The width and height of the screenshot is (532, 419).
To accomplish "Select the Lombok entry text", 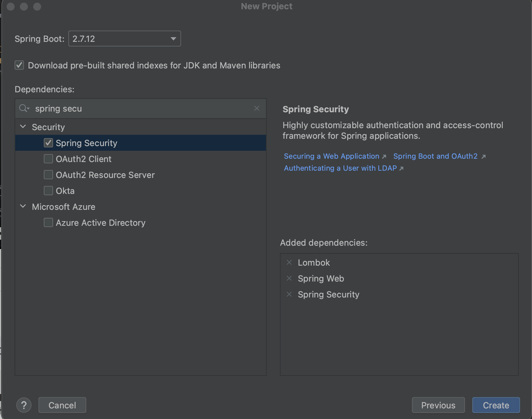I will [x=314, y=263].
